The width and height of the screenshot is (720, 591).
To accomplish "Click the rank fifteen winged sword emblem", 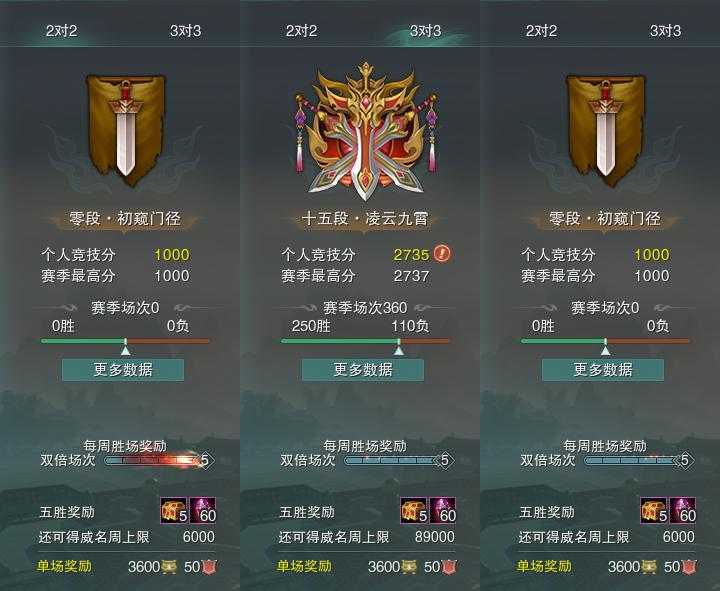I will [x=366, y=132].
